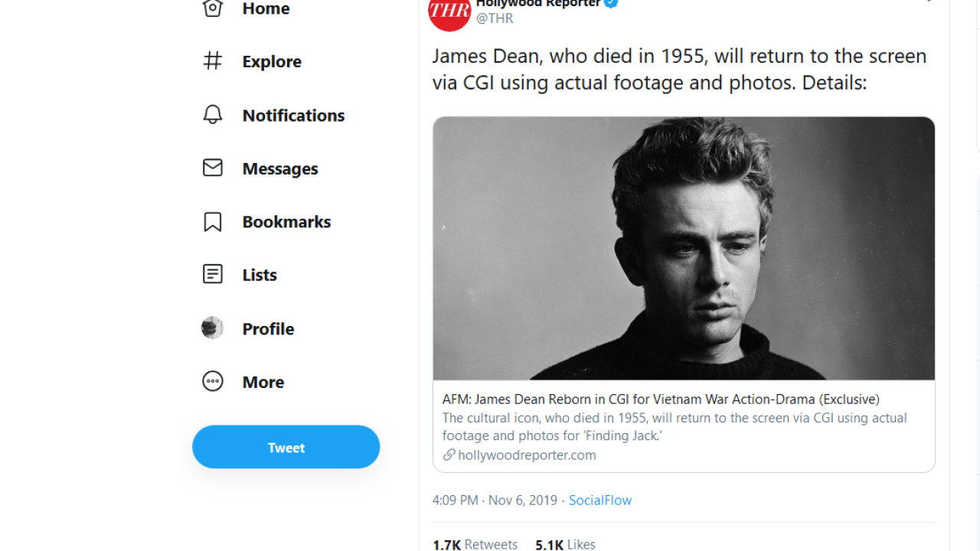
Task: Open the James Dean article photo
Action: pos(684,248)
